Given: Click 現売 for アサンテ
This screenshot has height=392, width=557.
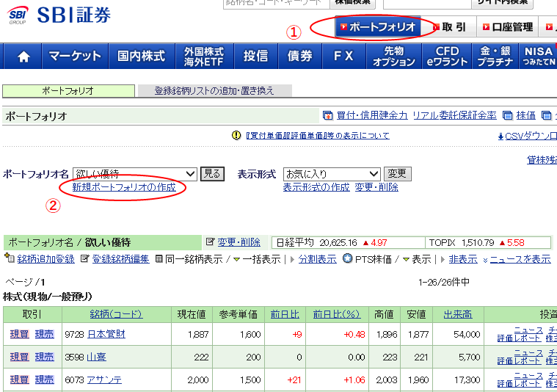Looking at the screenshot, I should tap(45, 380).
